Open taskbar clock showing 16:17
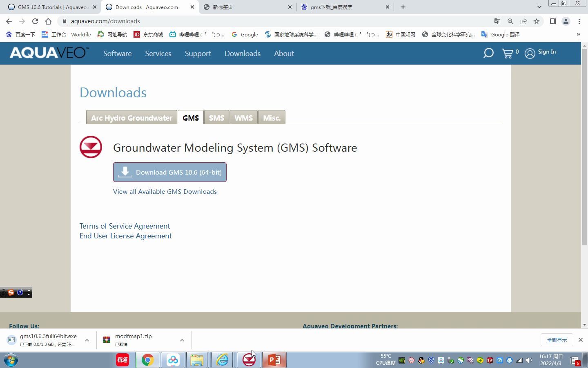 tap(550, 360)
